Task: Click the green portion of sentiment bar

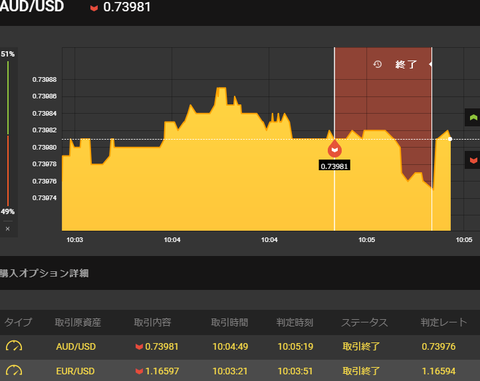Action: click(x=8, y=98)
